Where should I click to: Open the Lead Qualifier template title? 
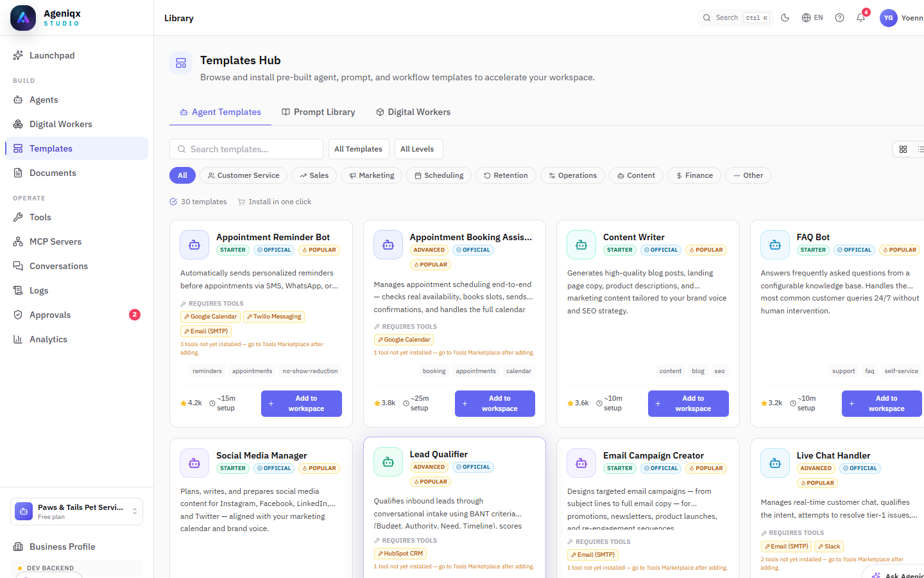(439, 454)
